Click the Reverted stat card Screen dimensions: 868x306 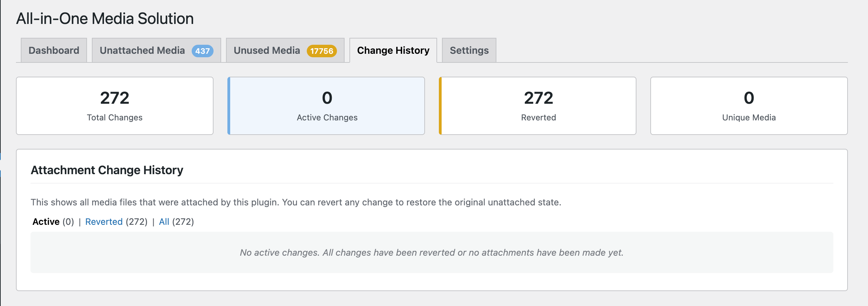[x=538, y=106]
